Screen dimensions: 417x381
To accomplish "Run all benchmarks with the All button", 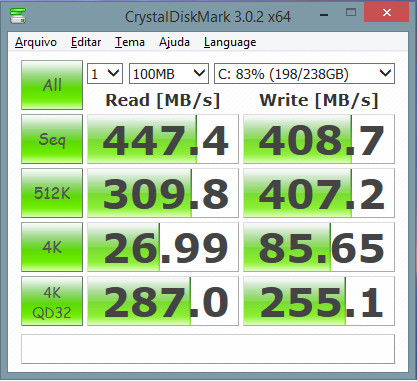I will click(52, 85).
